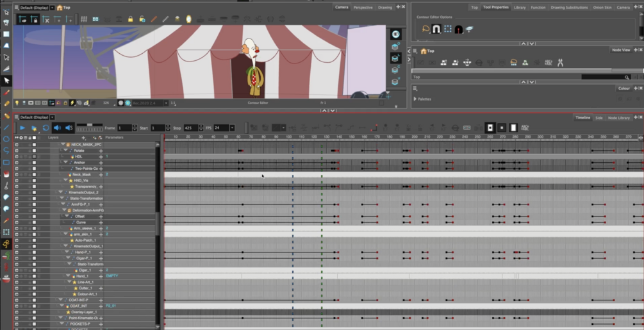
Task: Open the FPS dropdown in Timeline
Action: (232, 128)
